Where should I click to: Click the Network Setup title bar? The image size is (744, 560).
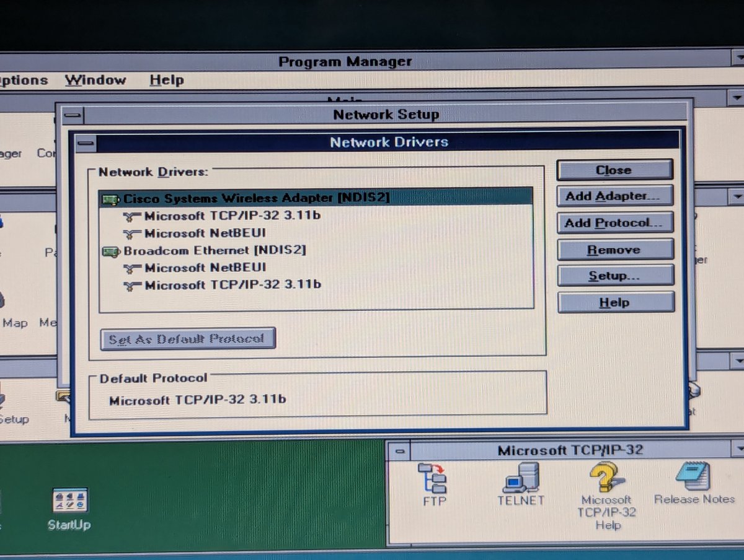(386, 115)
